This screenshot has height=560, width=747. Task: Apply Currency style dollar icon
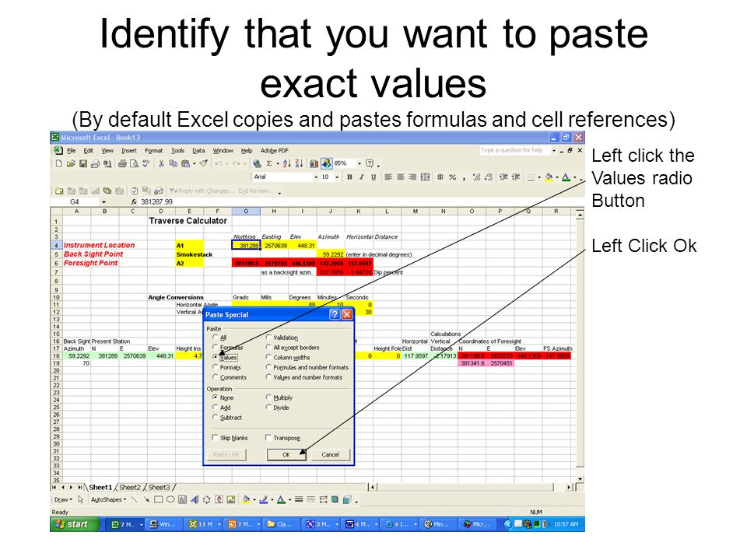[440, 177]
